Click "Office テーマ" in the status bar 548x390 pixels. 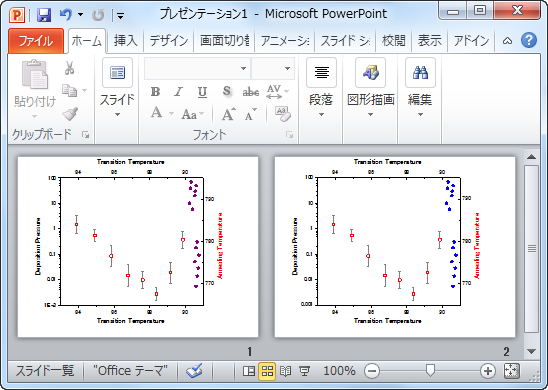click(130, 371)
